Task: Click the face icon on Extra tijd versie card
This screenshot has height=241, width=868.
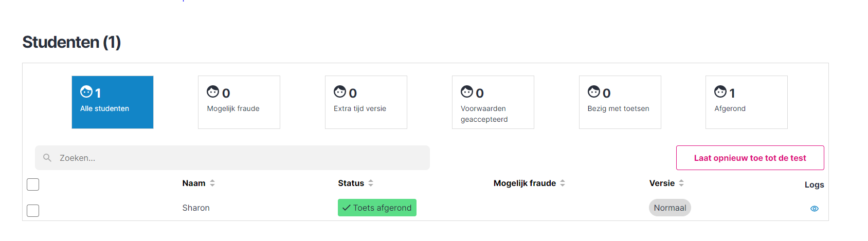Action: 340,92
